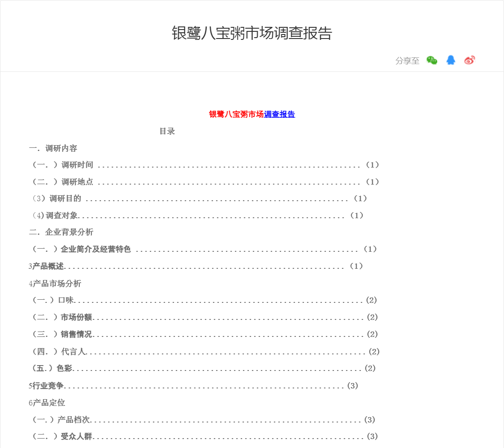The width and height of the screenshot is (504, 448).
Task: Share to Weibo via red icon
Action: pos(470,60)
